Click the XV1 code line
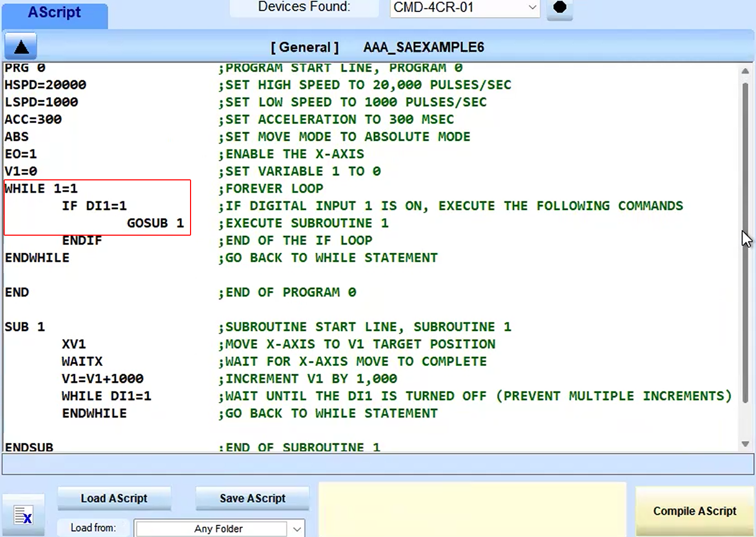 [x=74, y=344]
